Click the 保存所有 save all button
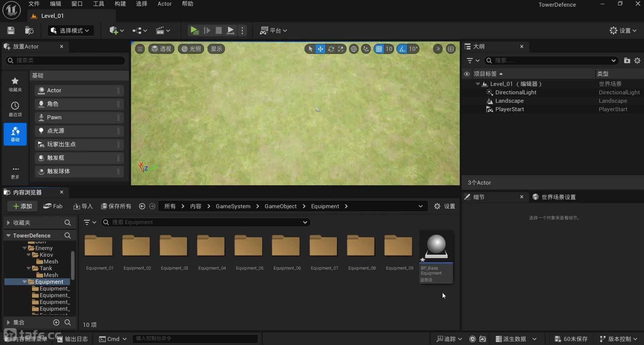Image resolution: width=644 pixels, height=345 pixels. 116,206
